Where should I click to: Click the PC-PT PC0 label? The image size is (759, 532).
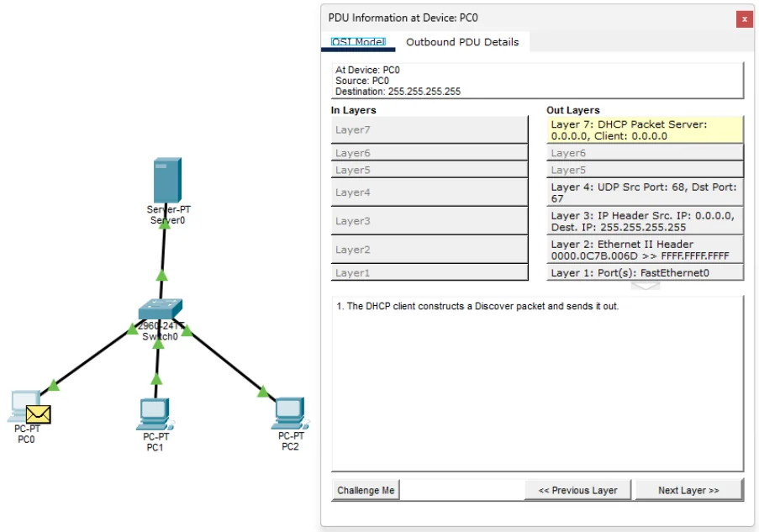(x=27, y=434)
